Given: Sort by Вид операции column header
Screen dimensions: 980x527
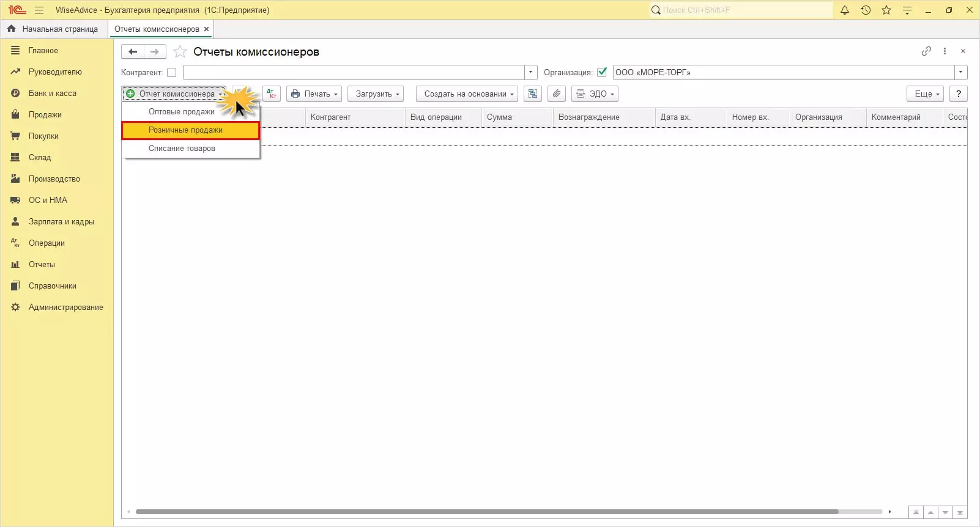Looking at the screenshot, I should coord(444,117).
